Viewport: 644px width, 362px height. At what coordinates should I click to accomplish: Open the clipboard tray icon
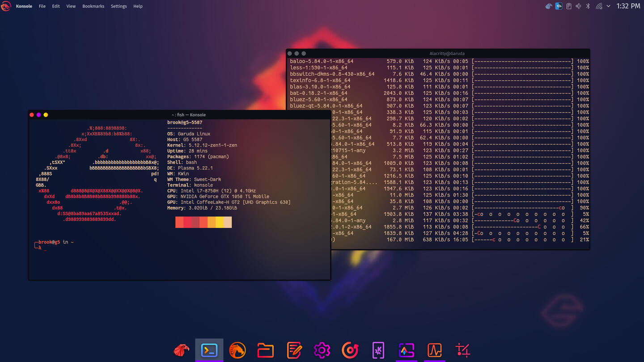tap(568, 6)
